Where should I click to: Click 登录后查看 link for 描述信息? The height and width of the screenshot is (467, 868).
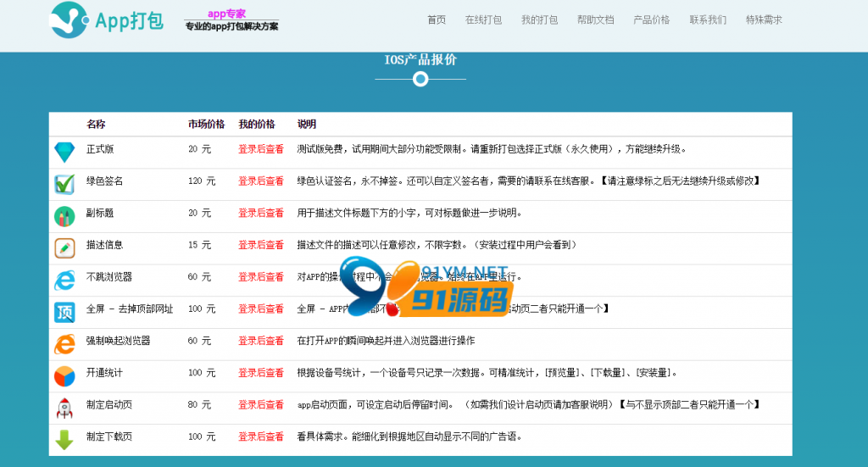click(x=261, y=245)
